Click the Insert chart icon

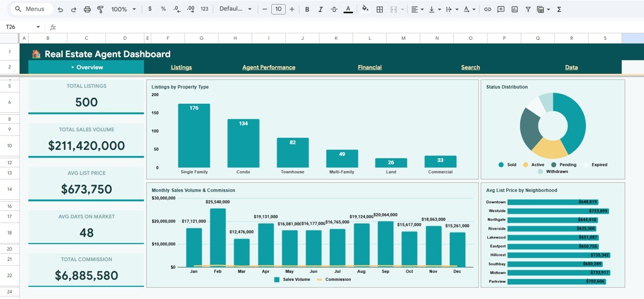tap(515, 9)
